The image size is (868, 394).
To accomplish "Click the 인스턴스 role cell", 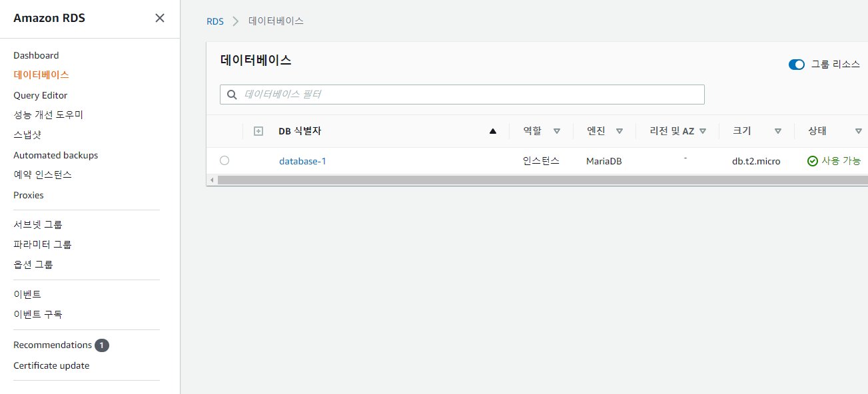I will tap(541, 161).
